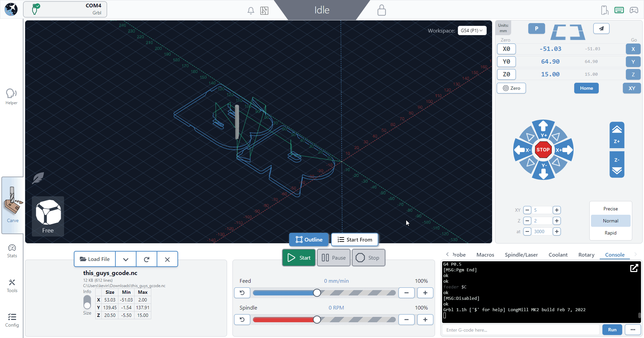Image resolution: width=644 pixels, height=338 pixels.
Task: Click the notification bell icon
Action: tap(251, 11)
